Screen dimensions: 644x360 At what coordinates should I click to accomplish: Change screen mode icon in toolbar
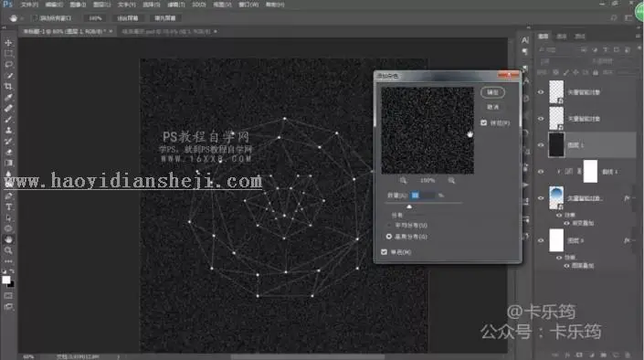pyautogui.click(x=8, y=307)
